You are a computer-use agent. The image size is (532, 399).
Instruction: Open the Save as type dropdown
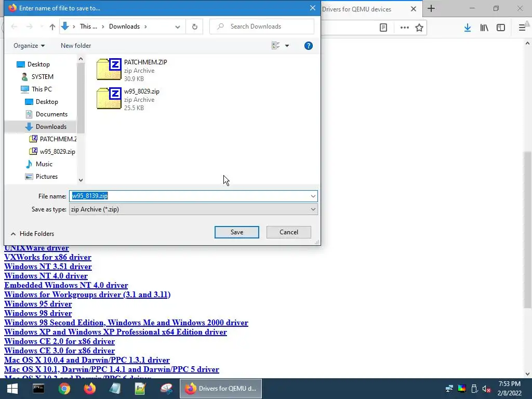click(x=193, y=209)
